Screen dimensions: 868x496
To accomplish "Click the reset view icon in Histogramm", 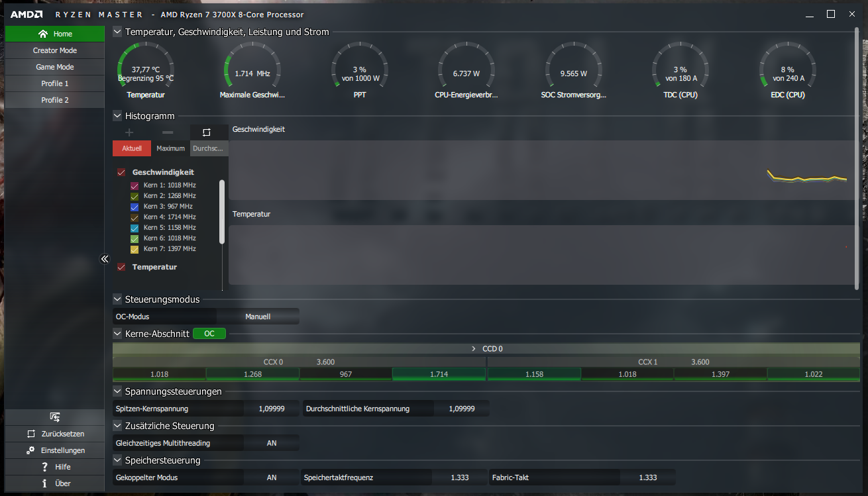I will 206,132.
